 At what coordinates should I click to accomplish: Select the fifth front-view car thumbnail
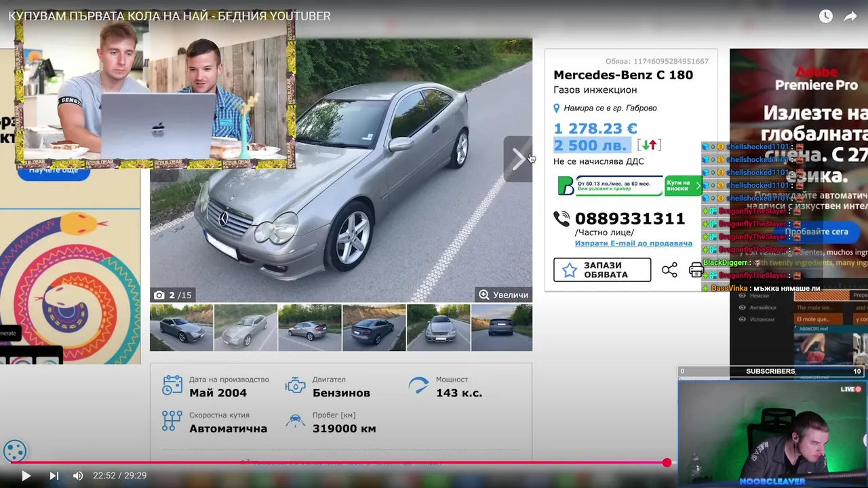(439, 327)
